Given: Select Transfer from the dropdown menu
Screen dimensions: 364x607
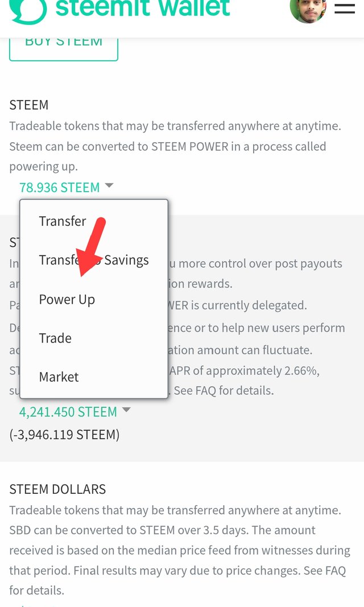Looking at the screenshot, I should pos(63,221).
